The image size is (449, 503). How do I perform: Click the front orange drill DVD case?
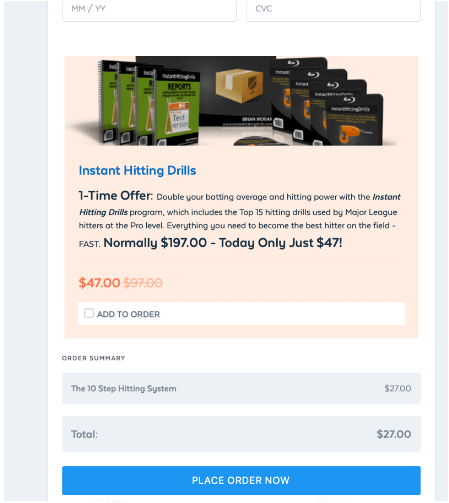pyautogui.click(x=355, y=121)
